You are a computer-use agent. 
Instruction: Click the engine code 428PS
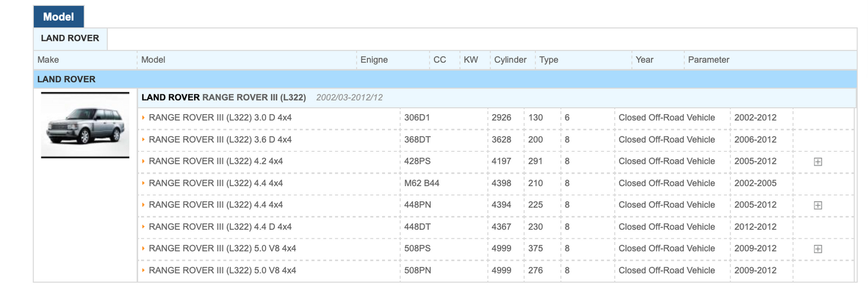417,161
